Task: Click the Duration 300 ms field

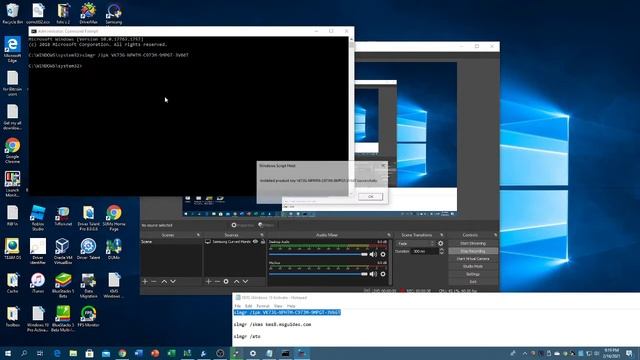Action: point(424,251)
